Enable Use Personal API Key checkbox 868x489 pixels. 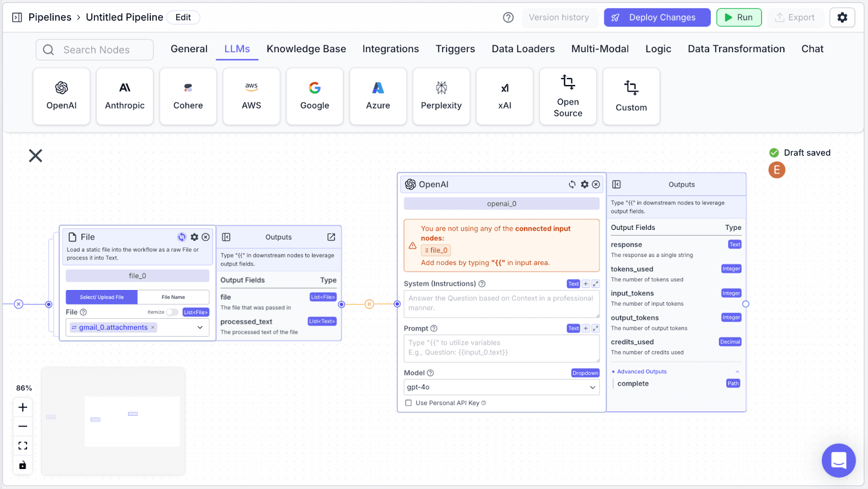point(409,403)
